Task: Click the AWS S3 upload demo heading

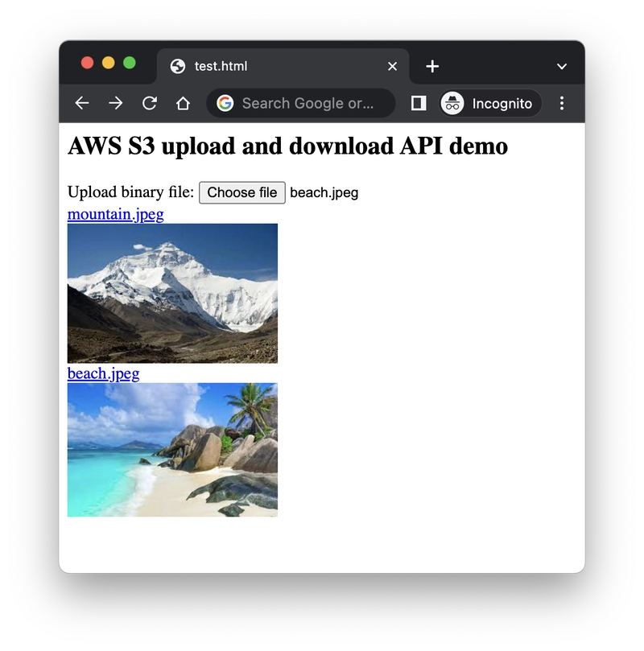Action: coord(287,146)
